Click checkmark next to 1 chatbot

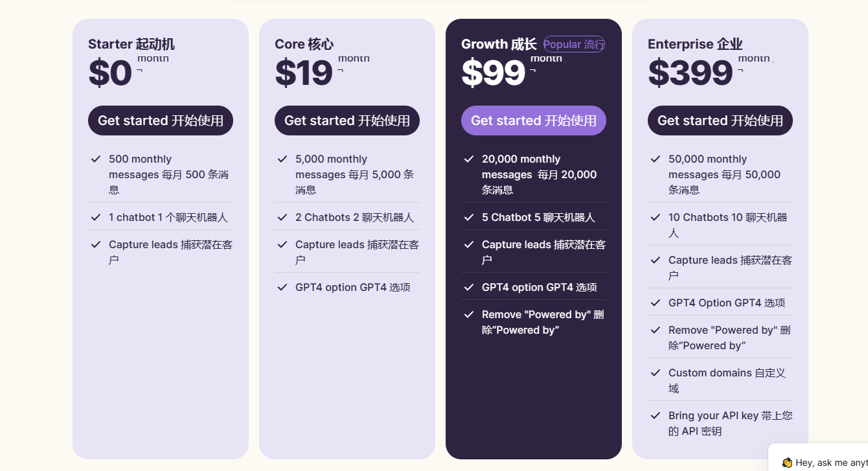point(96,217)
